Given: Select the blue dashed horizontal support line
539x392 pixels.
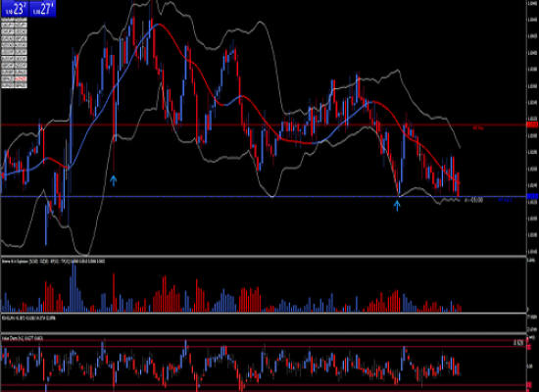Looking at the screenshot, I should [263, 196].
